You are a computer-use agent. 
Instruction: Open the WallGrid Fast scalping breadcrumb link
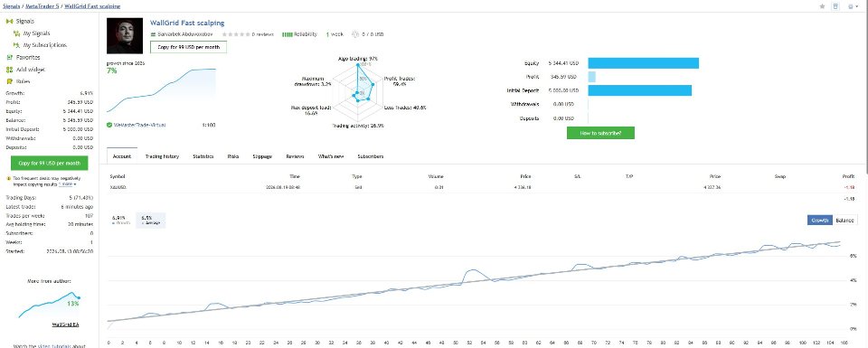[x=92, y=6]
